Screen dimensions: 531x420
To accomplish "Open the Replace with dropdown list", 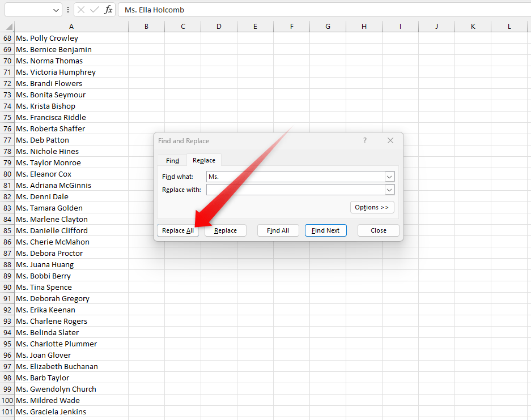I will [389, 190].
